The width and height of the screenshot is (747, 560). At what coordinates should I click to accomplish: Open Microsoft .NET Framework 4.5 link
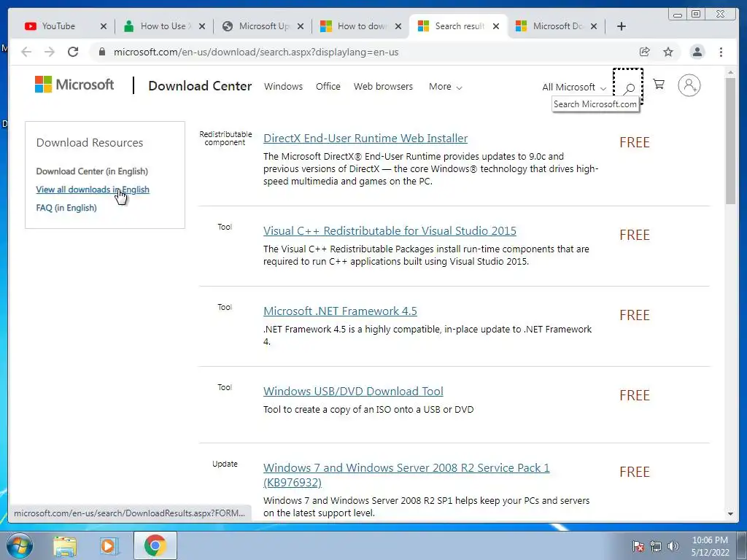340,311
